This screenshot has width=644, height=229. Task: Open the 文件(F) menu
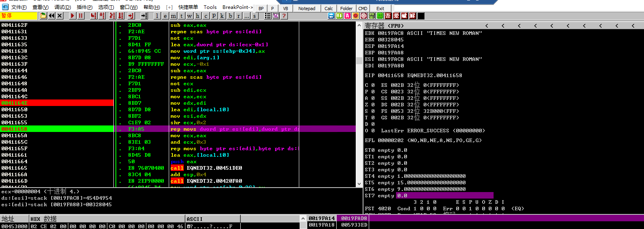(19, 7)
